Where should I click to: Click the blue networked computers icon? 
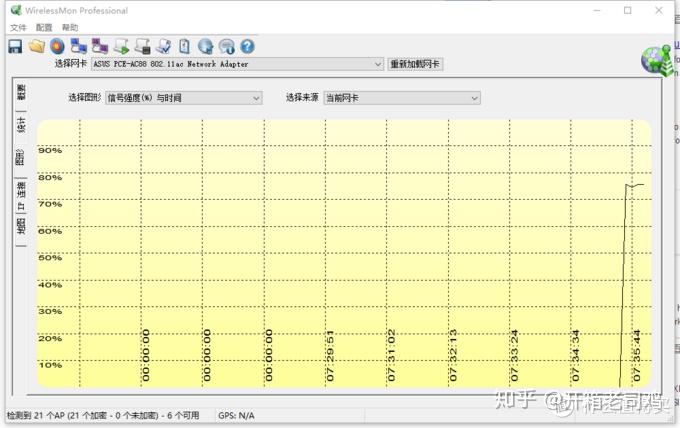tap(78, 46)
